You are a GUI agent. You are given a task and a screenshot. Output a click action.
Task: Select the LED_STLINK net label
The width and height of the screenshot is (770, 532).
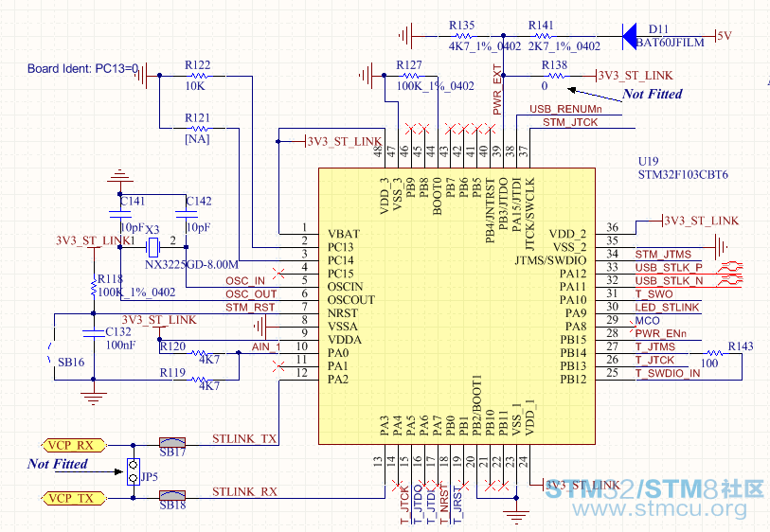tap(667, 308)
